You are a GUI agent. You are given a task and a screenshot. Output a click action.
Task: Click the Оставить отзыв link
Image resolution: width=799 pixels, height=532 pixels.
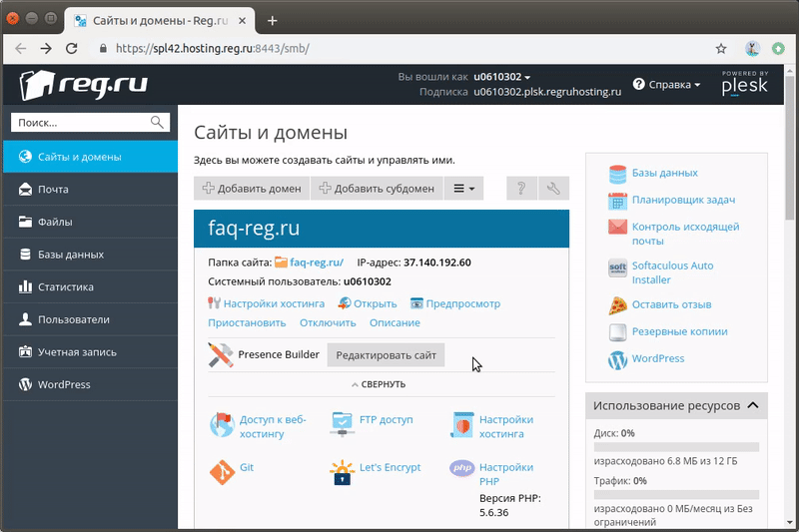click(671, 304)
